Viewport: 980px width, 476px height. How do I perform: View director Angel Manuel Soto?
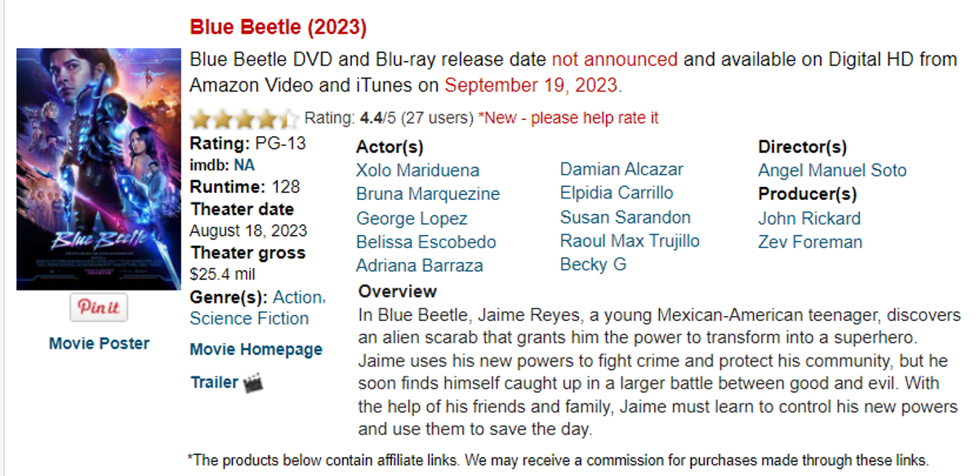click(x=832, y=171)
